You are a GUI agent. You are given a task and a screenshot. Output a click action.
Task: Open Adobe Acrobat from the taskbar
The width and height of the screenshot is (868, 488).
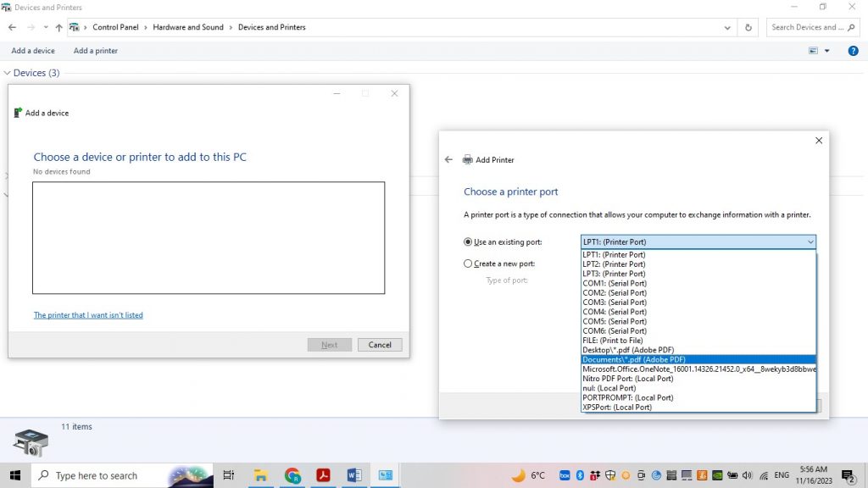324,475
